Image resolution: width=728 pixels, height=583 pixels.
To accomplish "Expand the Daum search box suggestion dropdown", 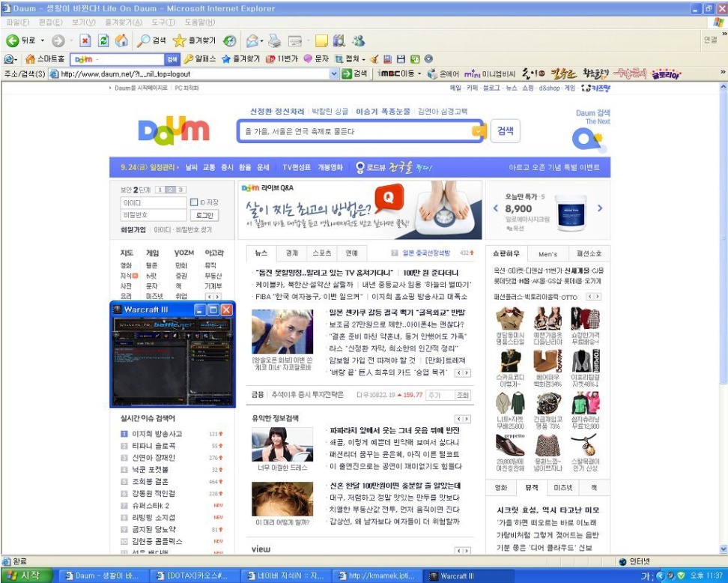I will 478,131.
